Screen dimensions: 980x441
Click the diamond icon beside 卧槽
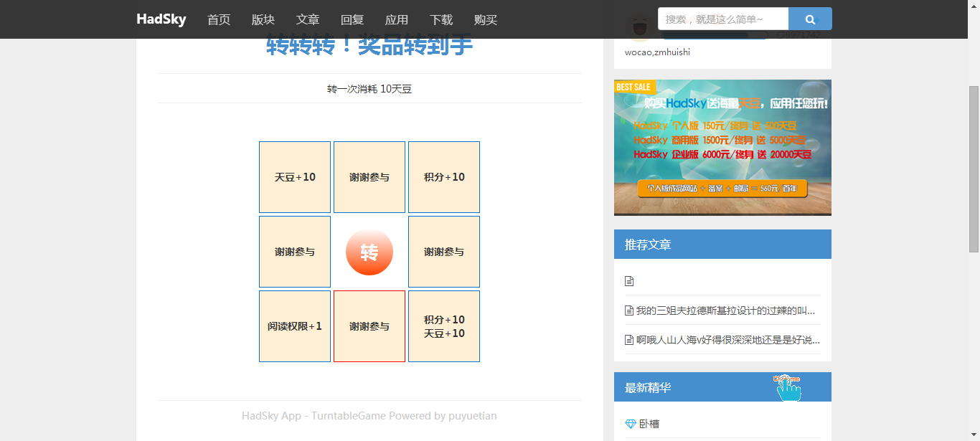coord(631,424)
